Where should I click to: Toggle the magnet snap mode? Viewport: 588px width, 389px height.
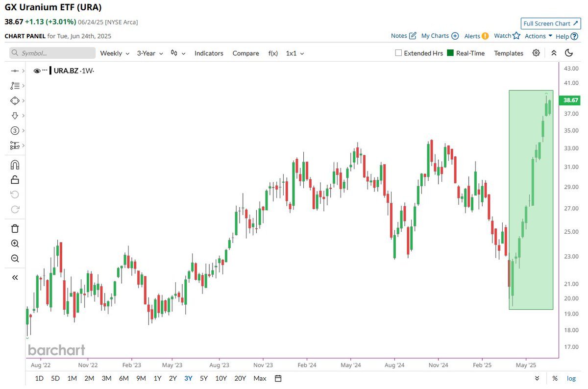tap(15, 165)
